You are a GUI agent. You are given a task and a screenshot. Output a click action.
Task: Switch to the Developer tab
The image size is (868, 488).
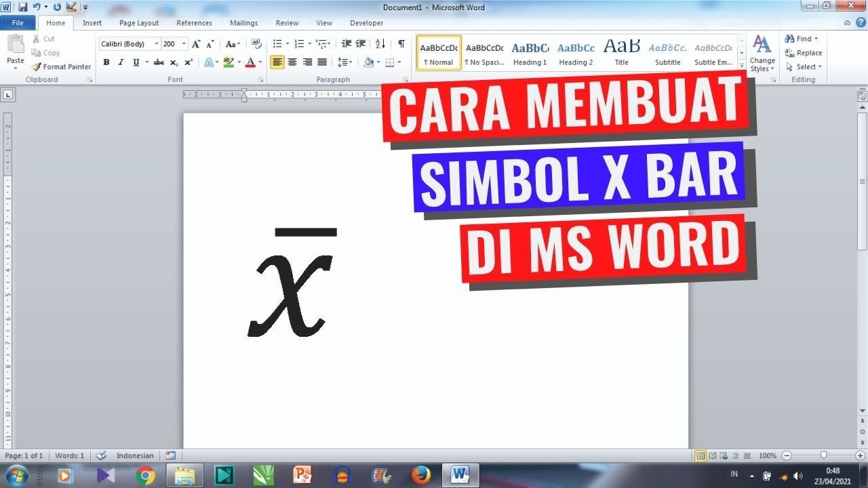pyautogui.click(x=367, y=23)
